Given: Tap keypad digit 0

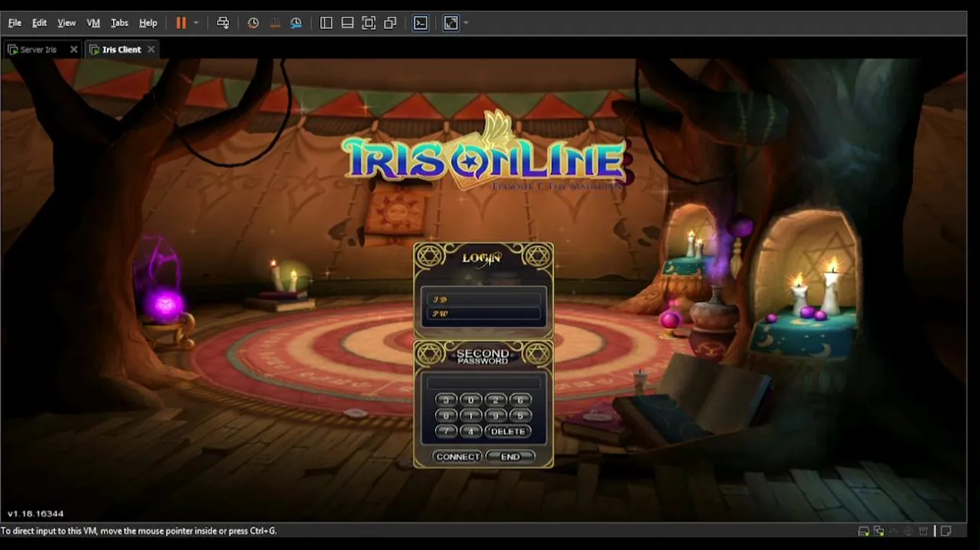Looking at the screenshot, I should (x=471, y=400).
